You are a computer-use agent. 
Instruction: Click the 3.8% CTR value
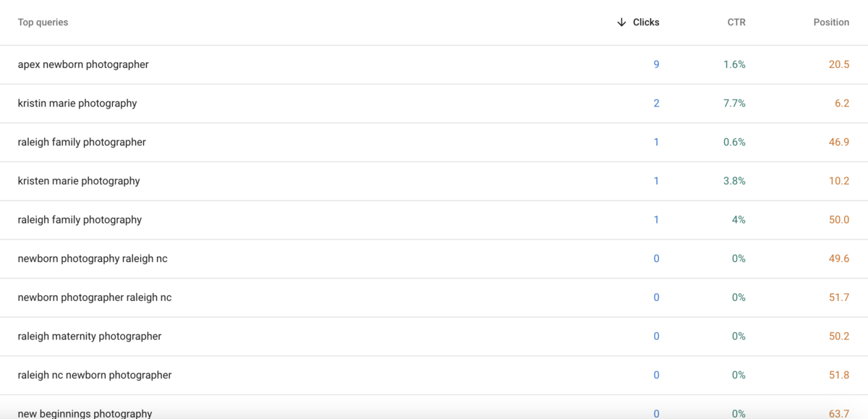(x=734, y=181)
